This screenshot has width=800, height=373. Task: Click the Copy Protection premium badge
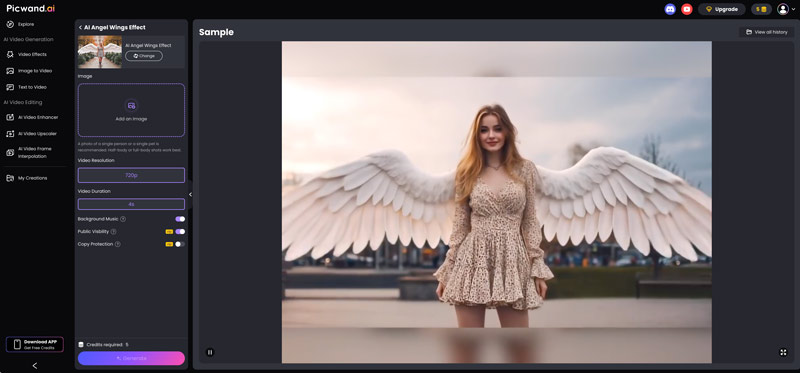click(169, 244)
